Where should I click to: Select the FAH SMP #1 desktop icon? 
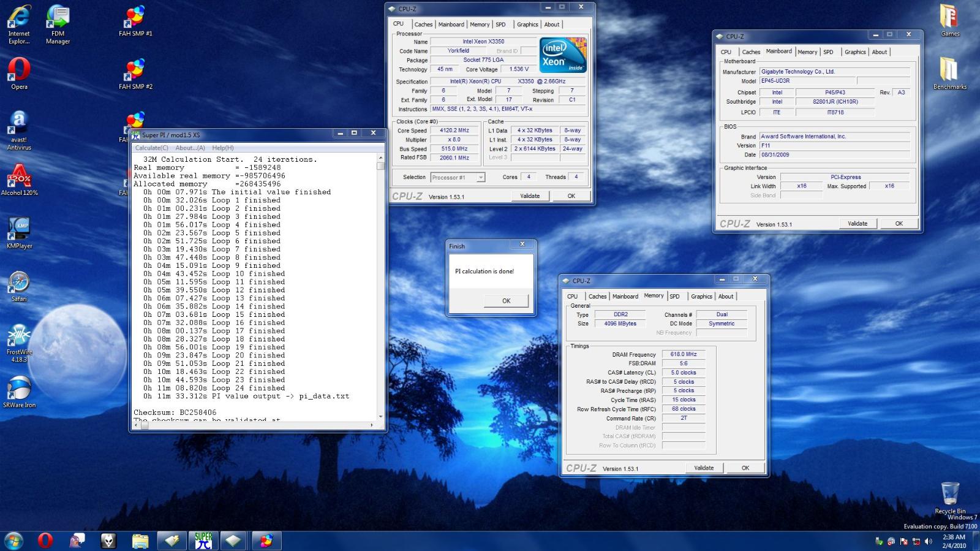135,21
